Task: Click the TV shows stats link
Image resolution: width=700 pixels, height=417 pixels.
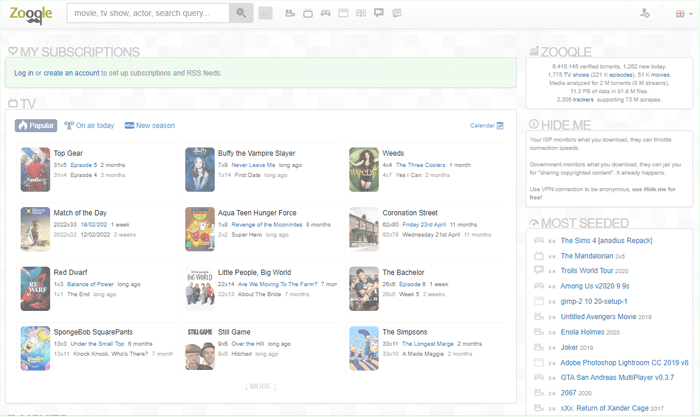Action: point(576,75)
